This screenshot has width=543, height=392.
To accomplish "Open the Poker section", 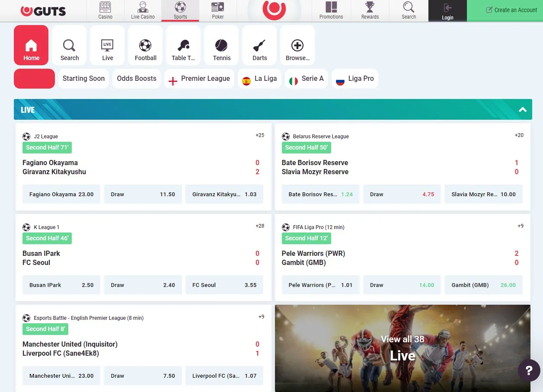I will coord(218,11).
